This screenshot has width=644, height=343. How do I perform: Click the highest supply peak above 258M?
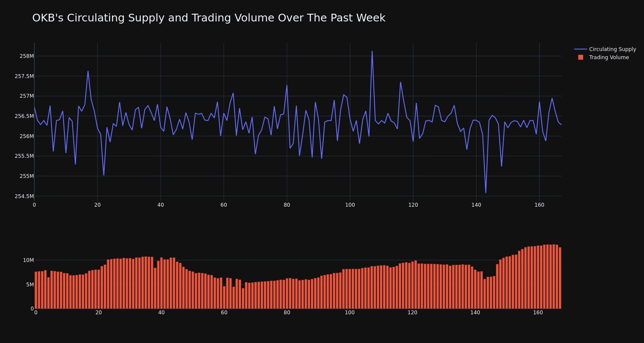click(x=372, y=51)
